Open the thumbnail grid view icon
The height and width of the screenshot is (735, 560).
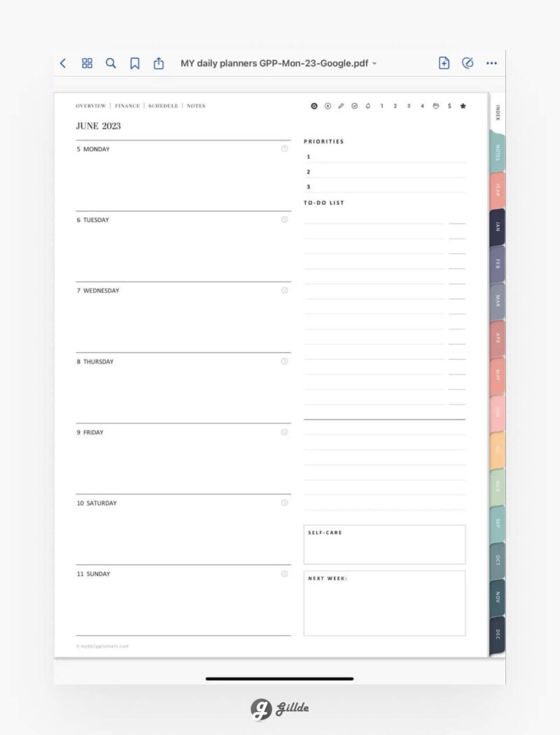[x=87, y=62]
